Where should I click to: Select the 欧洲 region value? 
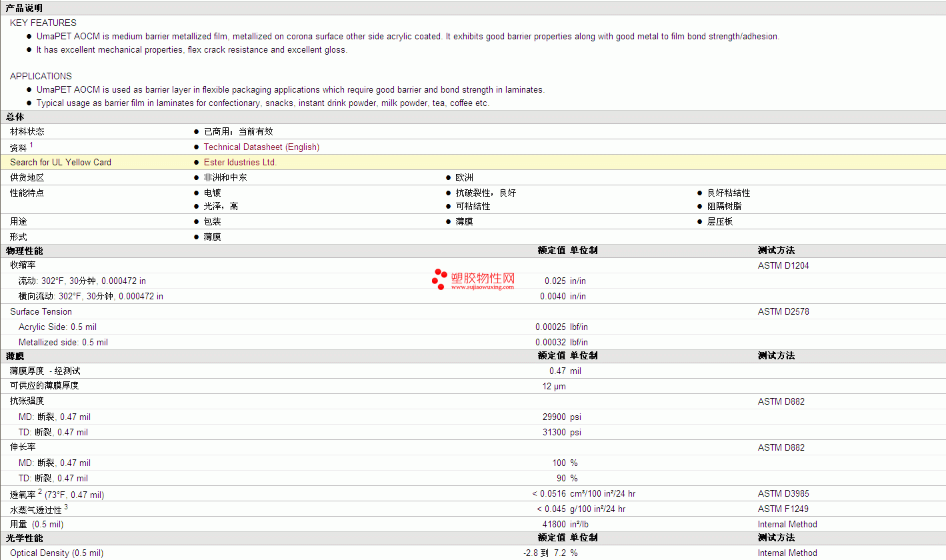pyautogui.click(x=465, y=177)
